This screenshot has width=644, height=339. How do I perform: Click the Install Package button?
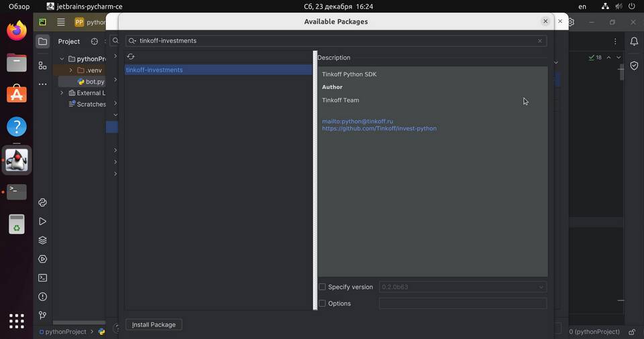[154, 325]
